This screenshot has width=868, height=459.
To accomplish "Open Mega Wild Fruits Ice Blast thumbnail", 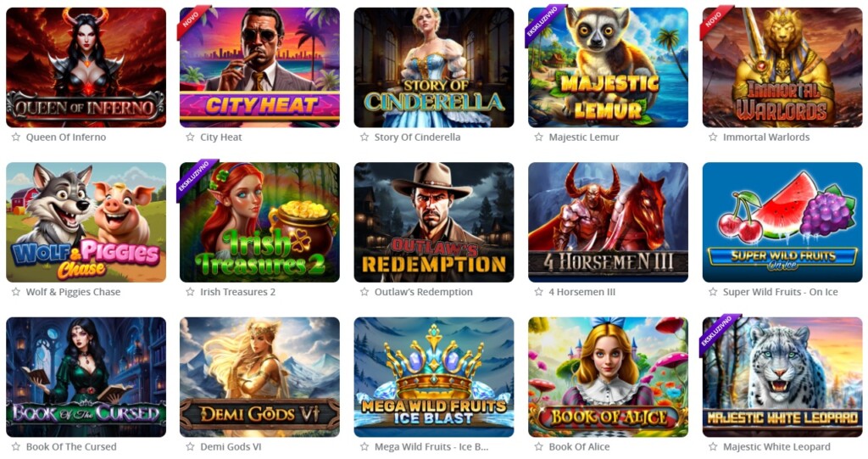I will (x=434, y=377).
